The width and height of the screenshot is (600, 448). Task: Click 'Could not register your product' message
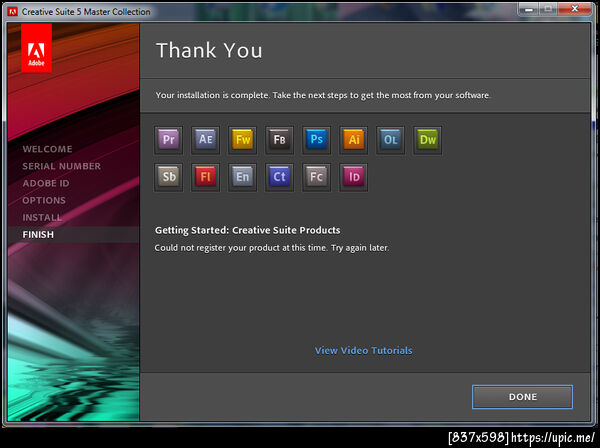272,248
